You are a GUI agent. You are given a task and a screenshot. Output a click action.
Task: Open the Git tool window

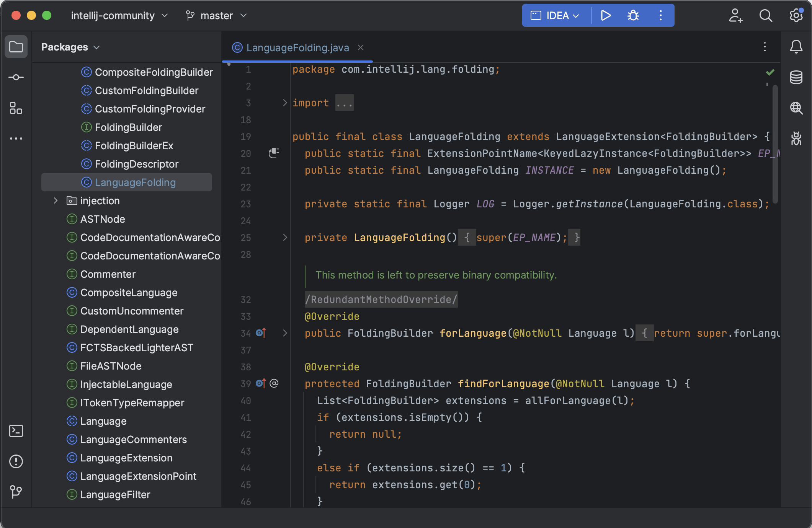pos(16,492)
